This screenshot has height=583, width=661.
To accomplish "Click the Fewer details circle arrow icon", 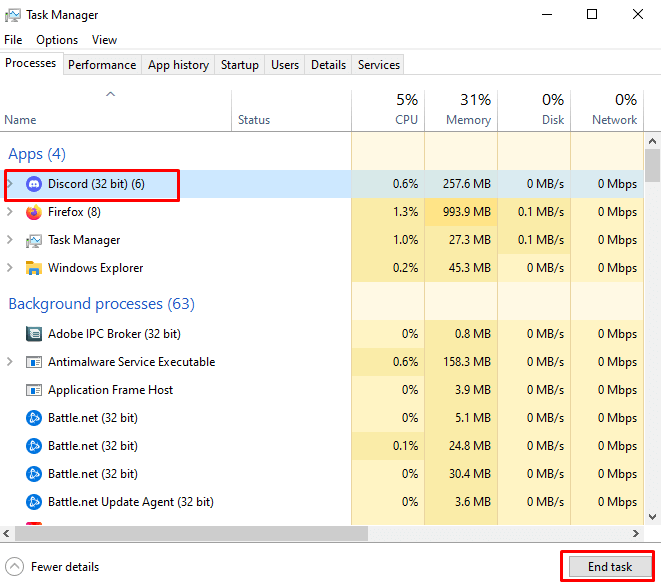I will click(15, 567).
